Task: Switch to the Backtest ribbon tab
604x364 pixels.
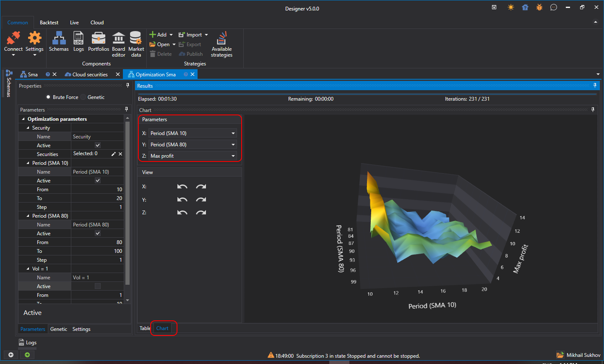Action: pyautogui.click(x=49, y=23)
